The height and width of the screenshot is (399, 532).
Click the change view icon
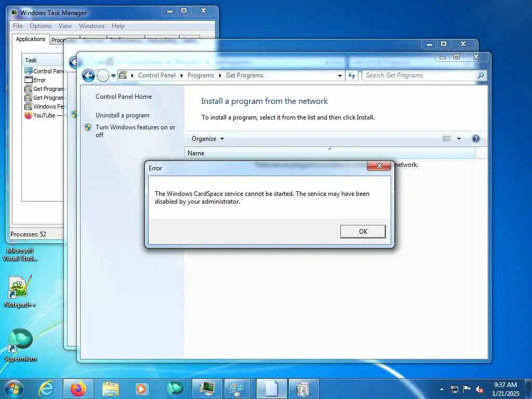coord(446,138)
